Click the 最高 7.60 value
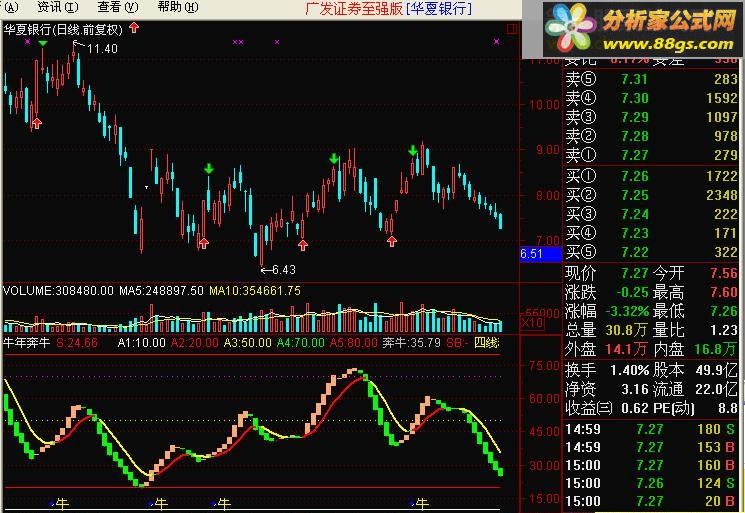Screen dimensions: 745x513 724,292
